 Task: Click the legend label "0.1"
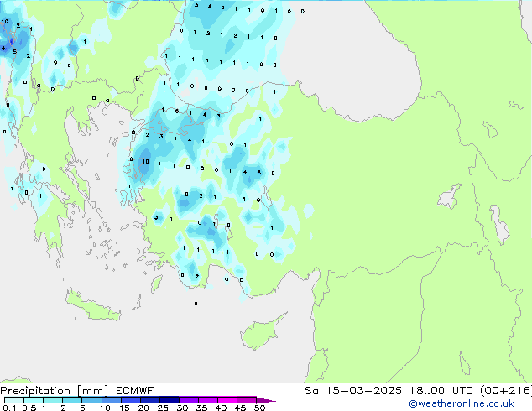[x=9, y=408]
